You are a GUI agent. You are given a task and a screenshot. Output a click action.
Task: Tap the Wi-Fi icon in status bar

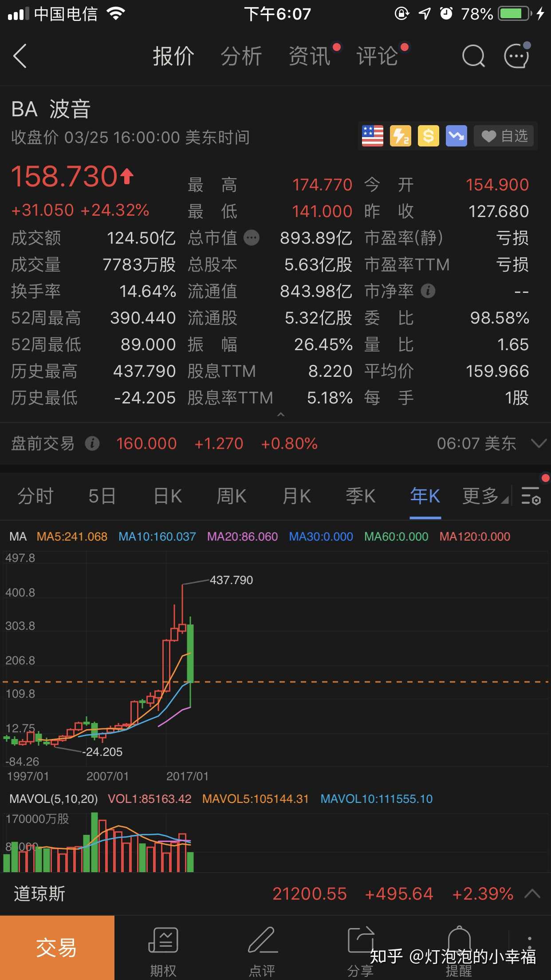click(116, 13)
